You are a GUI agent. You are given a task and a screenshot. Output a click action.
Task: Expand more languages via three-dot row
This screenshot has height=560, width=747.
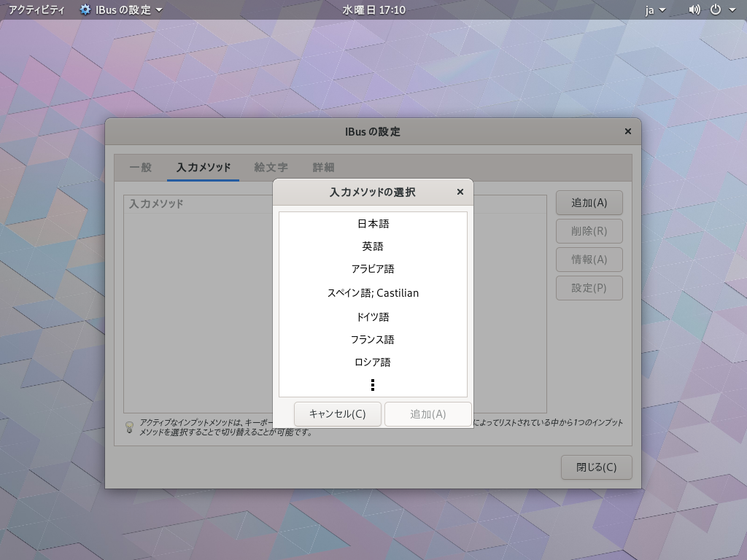[373, 385]
